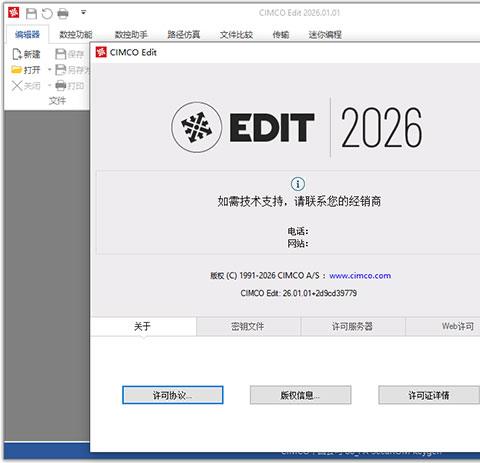
Task: Click the 网站: label
Action: coord(298,243)
